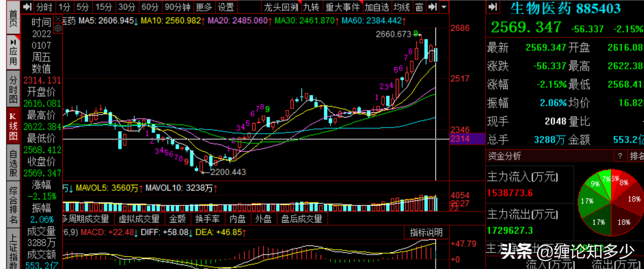
Task: Toggle the 九转 indicator
Action: click(x=312, y=7)
